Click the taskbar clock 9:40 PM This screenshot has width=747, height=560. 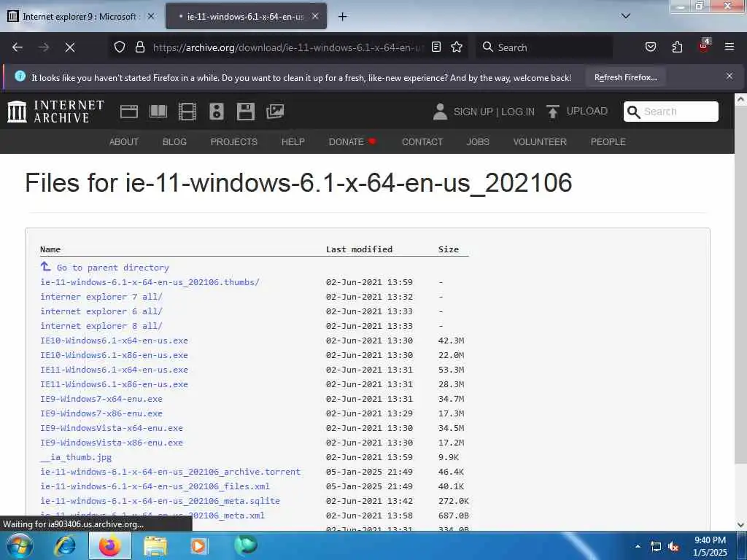[710, 540]
